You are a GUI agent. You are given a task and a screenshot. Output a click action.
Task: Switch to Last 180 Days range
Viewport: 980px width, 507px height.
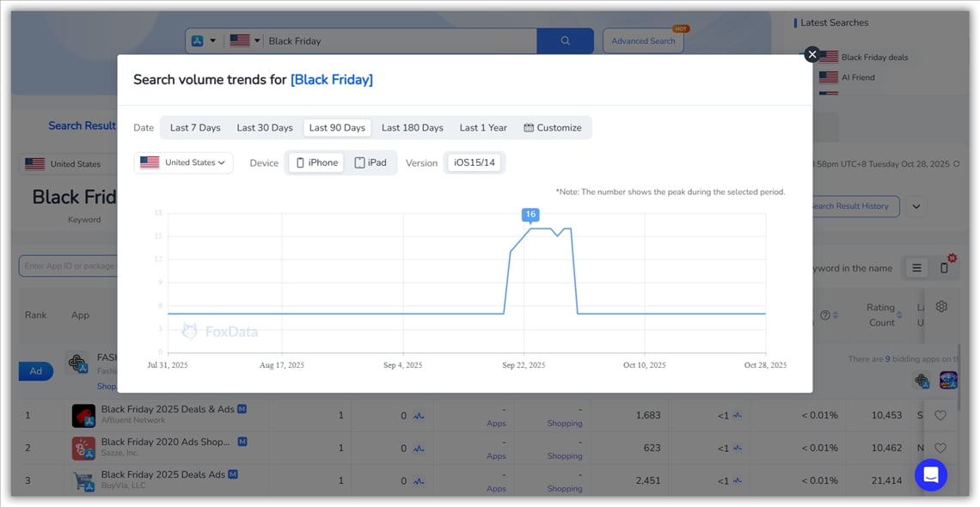(x=412, y=128)
